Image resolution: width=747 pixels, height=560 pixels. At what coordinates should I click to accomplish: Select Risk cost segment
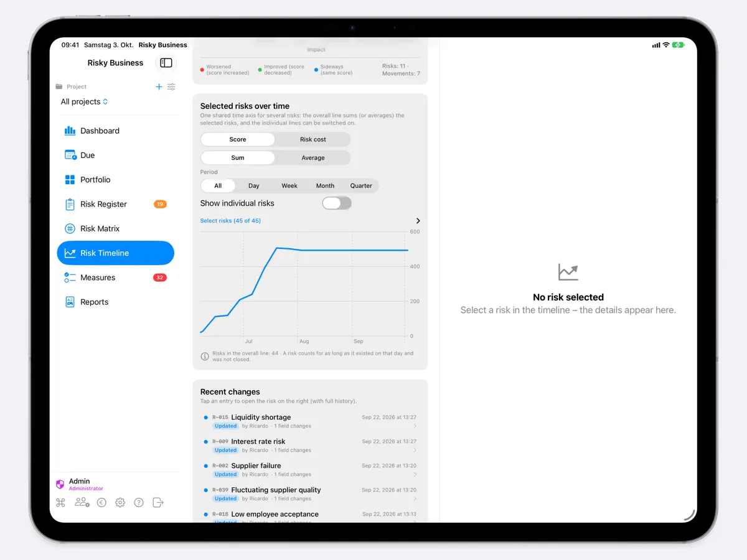click(313, 139)
